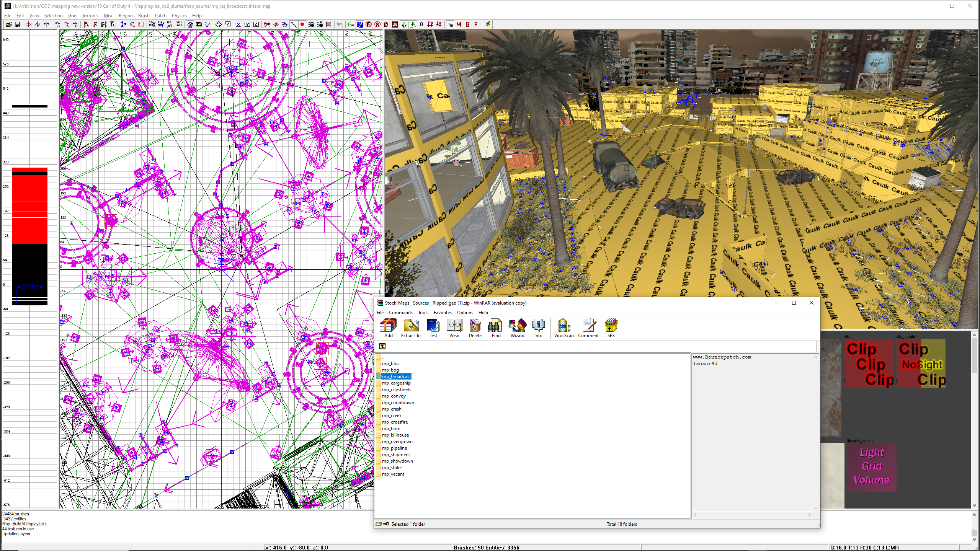Select mp_broadcast folder in WinRAR list
The height and width of the screenshot is (551, 980).
pos(396,377)
